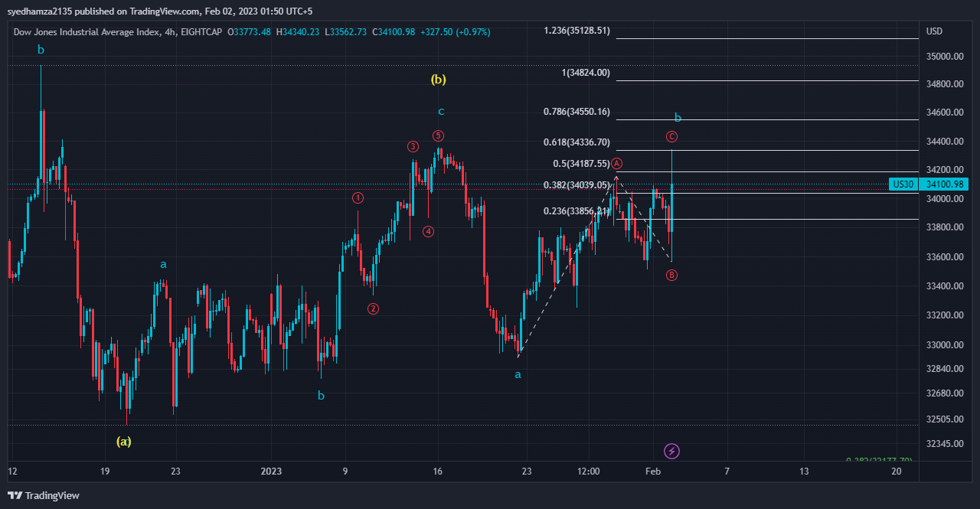Click the cyan b label above 35000 spike
Viewport: 980px width, 509px height.
pyautogui.click(x=41, y=50)
